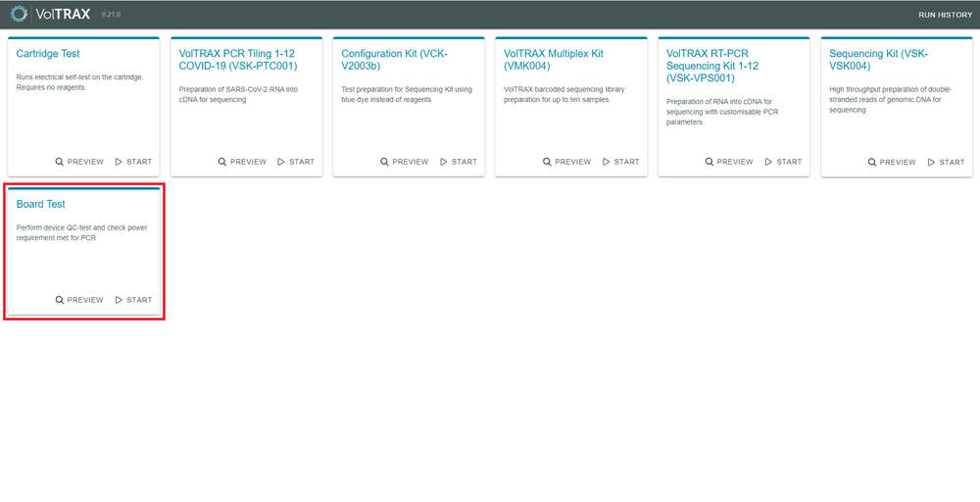
Task: Click the Configuration Kit (VCK-V2003b) title
Action: pos(394,60)
